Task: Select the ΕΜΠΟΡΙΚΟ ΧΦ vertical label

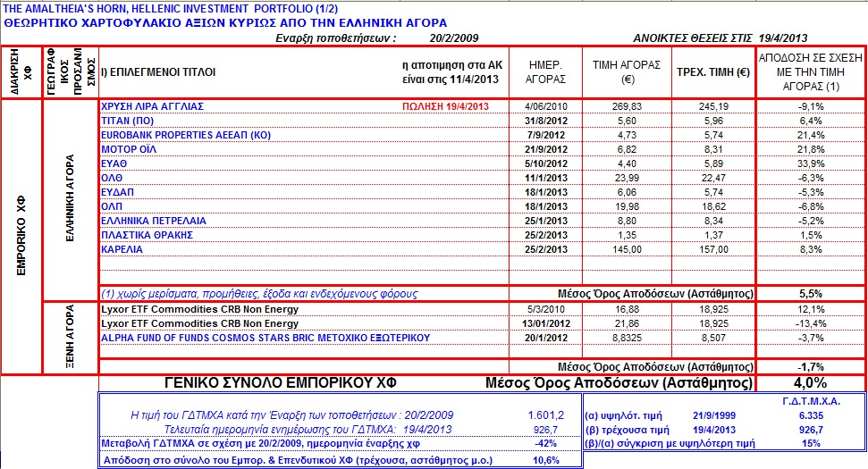Action: click(x=21, y=236)
